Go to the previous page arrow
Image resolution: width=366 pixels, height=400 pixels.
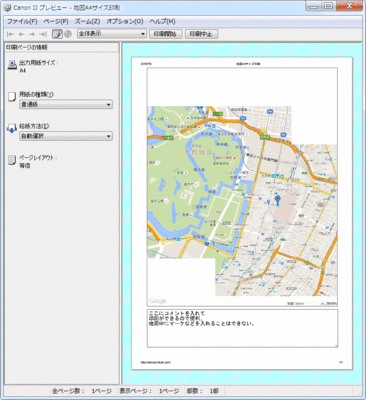click(21, 34)
